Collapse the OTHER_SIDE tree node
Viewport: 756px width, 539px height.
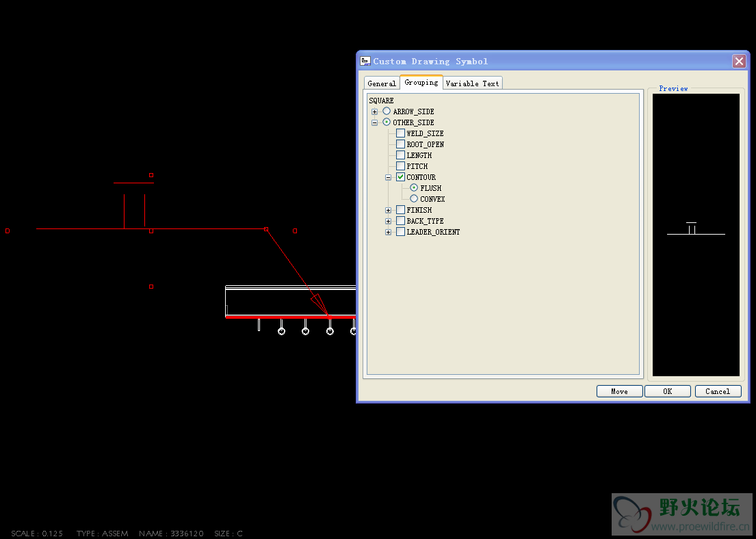coord(375,123)
